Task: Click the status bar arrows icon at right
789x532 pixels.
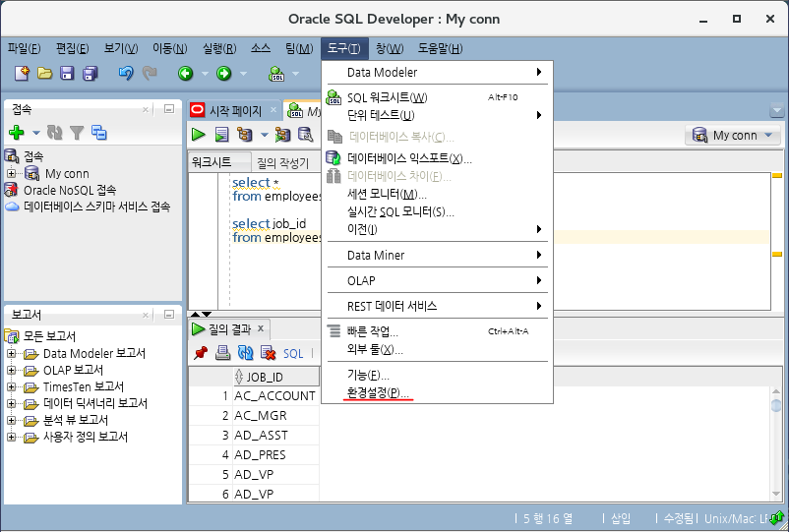Action: [x=777, y=517]
